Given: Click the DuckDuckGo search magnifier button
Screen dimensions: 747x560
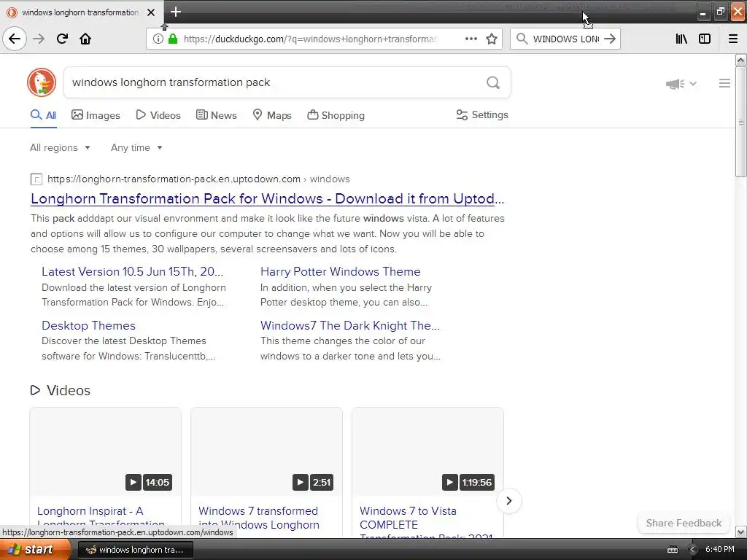Looking at the screenshot, I should tap(493, 83).
